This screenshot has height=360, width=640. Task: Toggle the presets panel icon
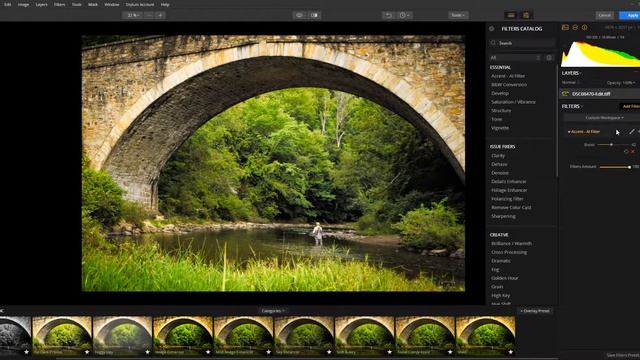(x=511, y=15)
